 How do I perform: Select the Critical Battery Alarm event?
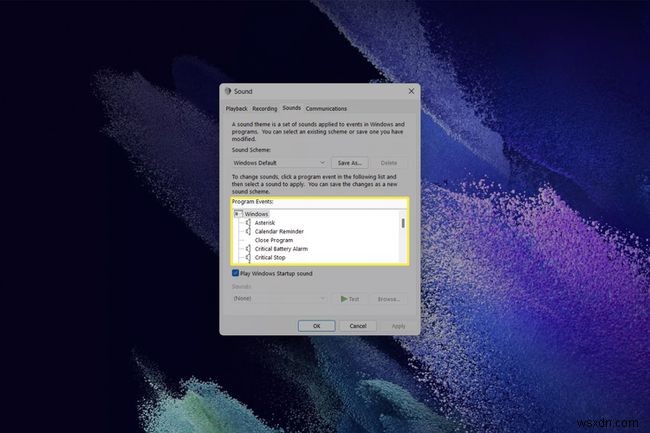point(281,249)
